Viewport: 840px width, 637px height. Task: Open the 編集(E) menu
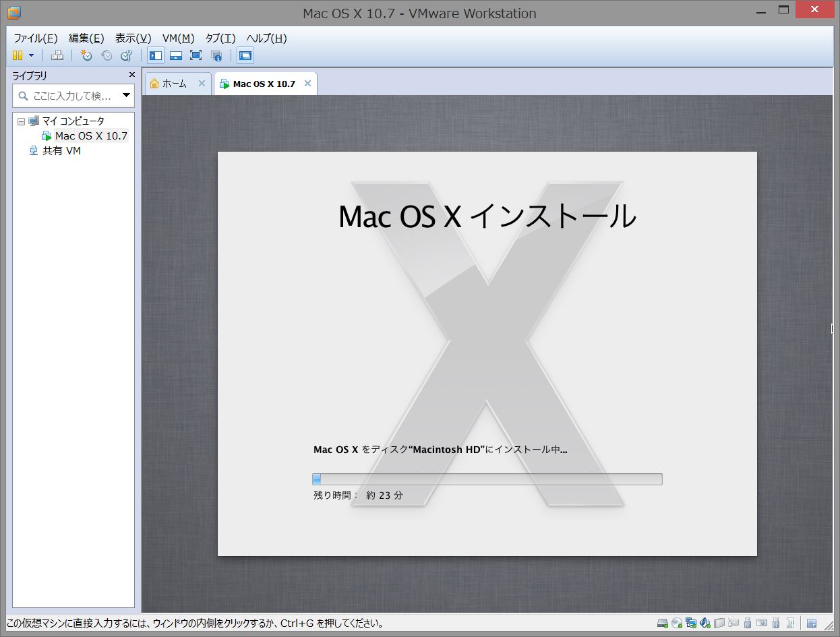coord(86,38)
